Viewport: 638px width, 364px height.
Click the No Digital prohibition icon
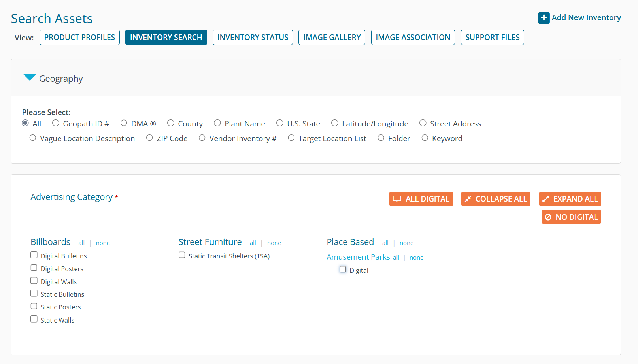point(548,217)
